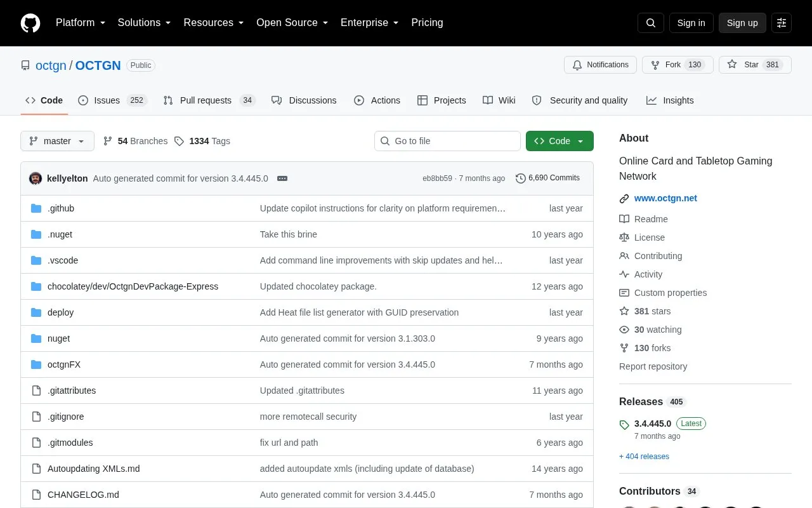Open the .gitignore file
The height and width of the screenshot is (508, 812).
tap(66, 417)
